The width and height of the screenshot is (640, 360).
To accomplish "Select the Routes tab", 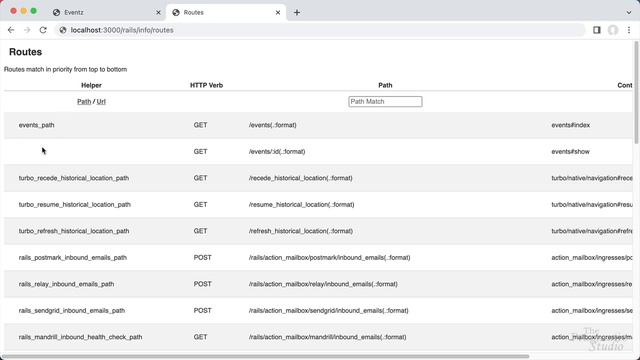I will 225,12.
